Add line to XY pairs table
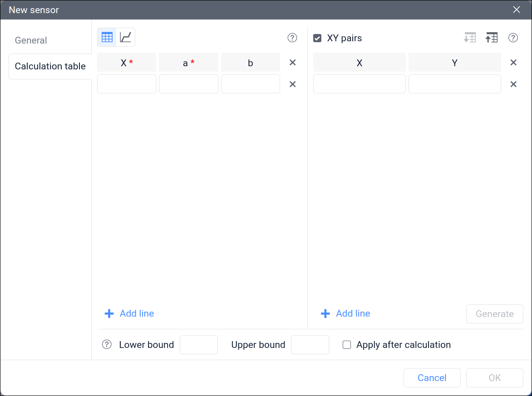This screenshot has height=396, width=532. pyautogui.click(x=346, y=313)
